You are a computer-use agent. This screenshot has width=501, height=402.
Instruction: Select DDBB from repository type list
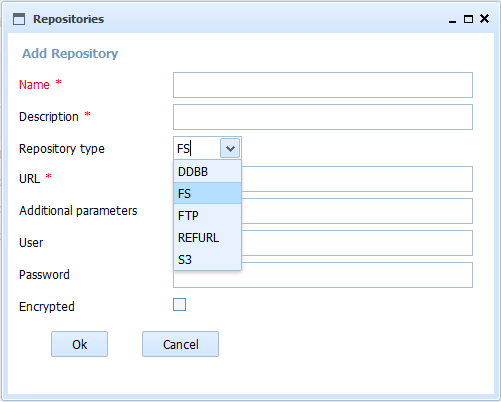pos(207,172)
